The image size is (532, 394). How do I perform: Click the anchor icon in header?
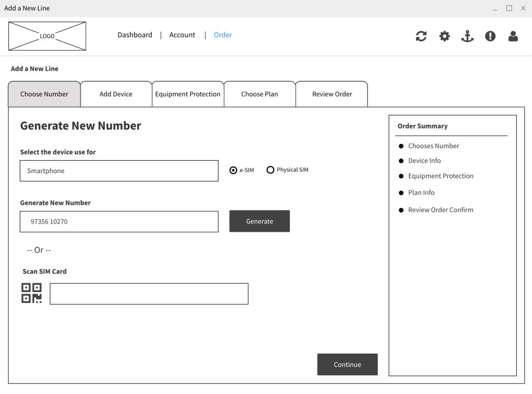467,36
